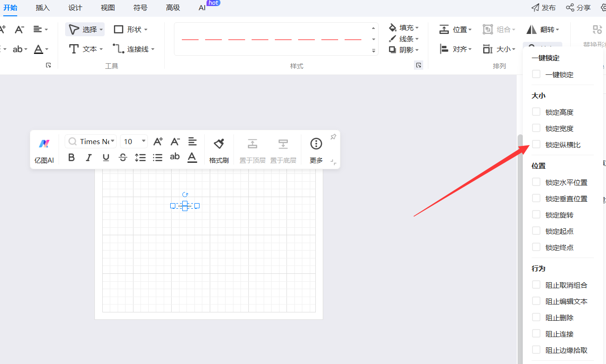Enable the 一键锁定 checkbox
Viewport: 606px width, 364px height.
click(x=536, y=74)
